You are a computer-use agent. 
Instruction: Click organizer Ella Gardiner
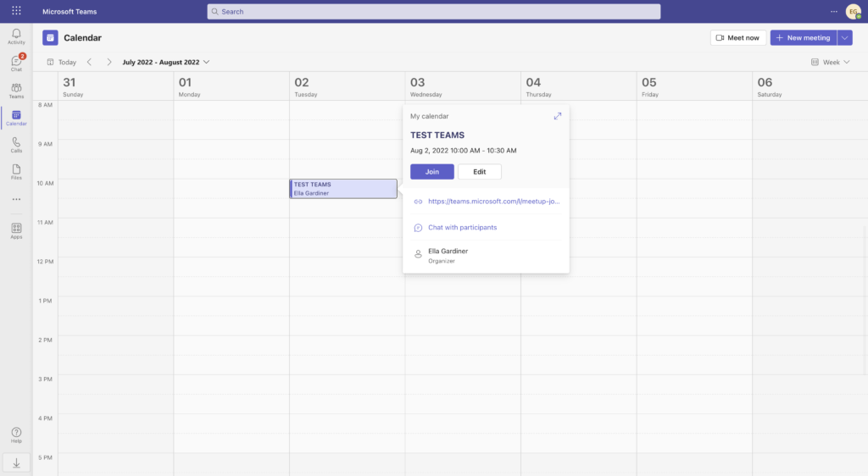pyautogui.click(x=448, y=255)
